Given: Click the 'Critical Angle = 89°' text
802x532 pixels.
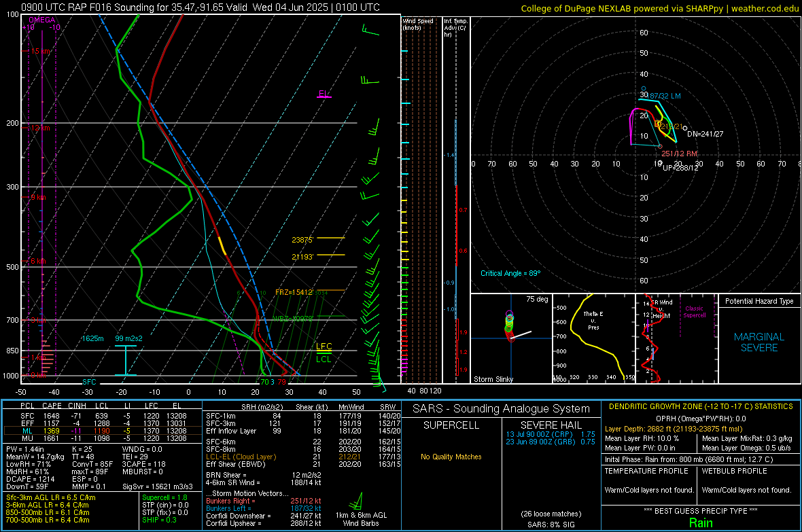Looking at the screenshot, I should 510,273.
